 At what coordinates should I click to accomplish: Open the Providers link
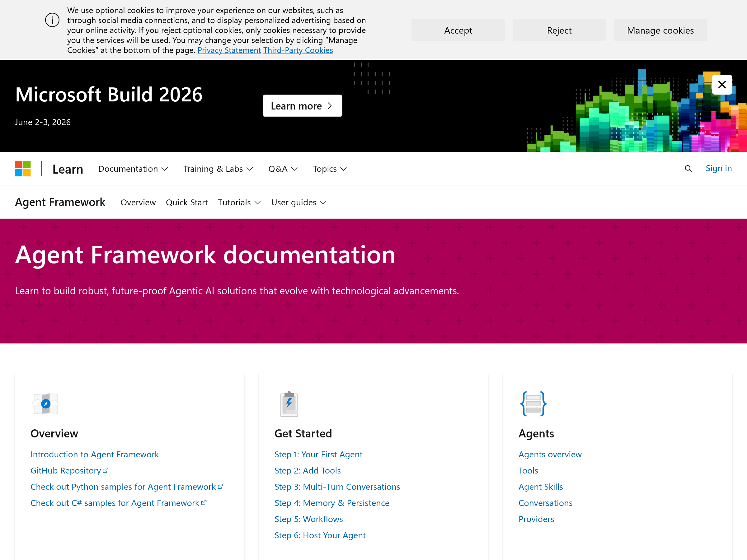536,519
